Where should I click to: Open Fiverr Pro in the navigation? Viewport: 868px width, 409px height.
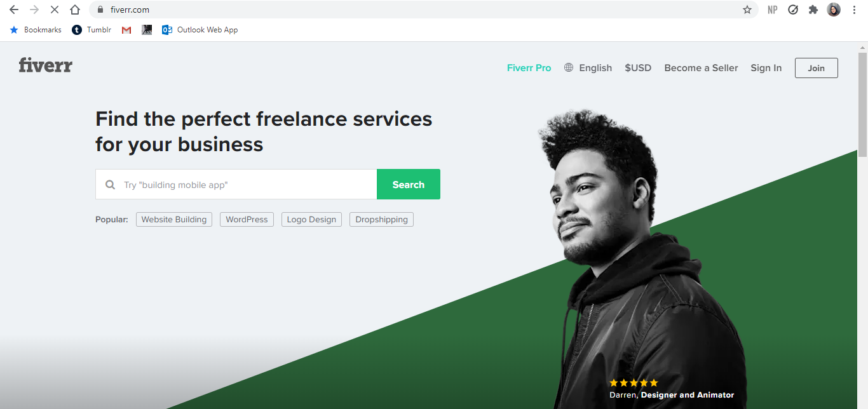[x=529, y=68]
